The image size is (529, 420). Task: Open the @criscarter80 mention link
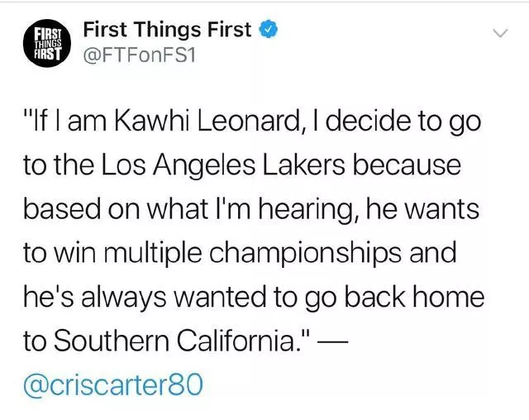(113, 385)
